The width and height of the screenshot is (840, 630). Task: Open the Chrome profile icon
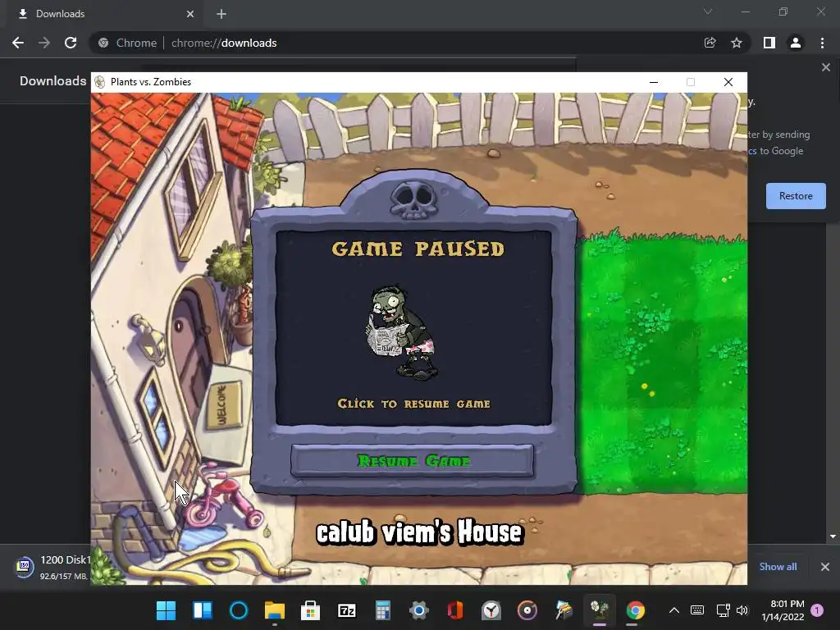[x=796, y=43]
